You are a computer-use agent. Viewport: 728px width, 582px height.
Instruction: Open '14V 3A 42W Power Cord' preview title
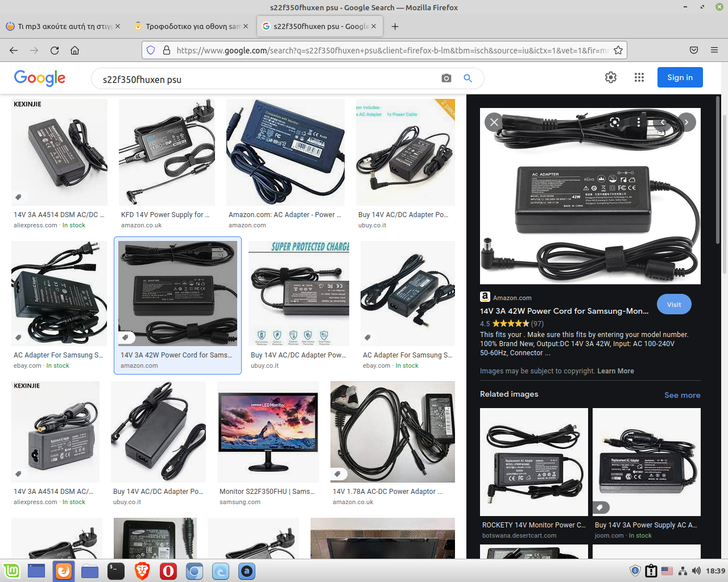click(564, 311)
